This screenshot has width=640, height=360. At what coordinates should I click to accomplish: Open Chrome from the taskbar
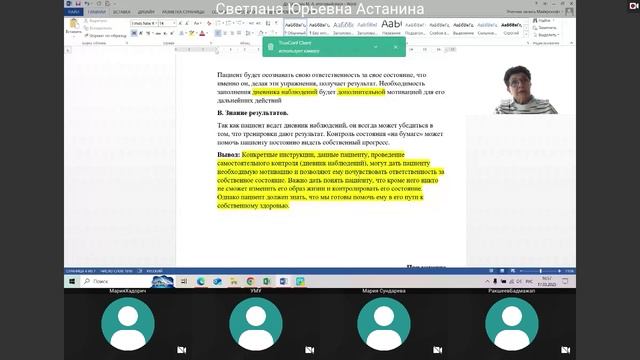(250, 281)
